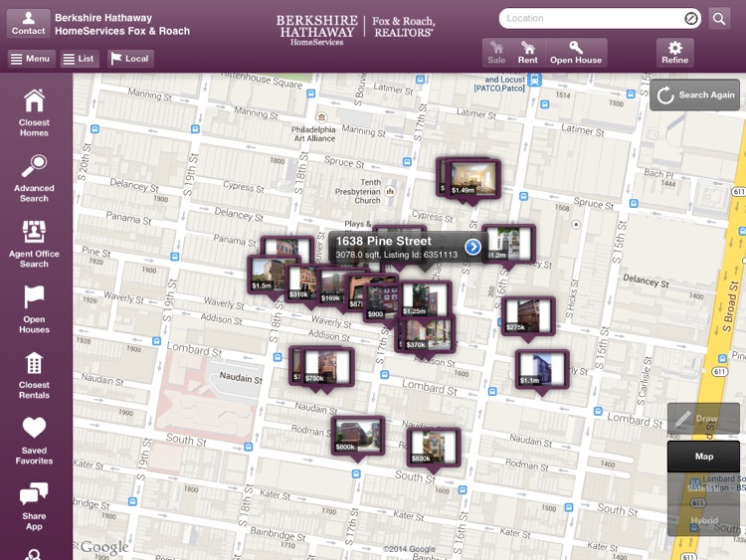Click the PATCO train station icon

coord(535,80)
